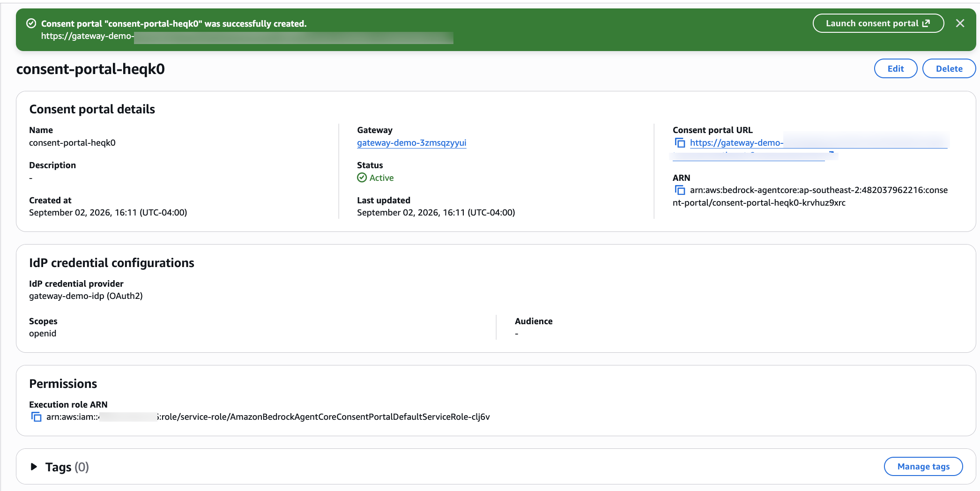Select the Name value consent-portal-heqk0

72,143
